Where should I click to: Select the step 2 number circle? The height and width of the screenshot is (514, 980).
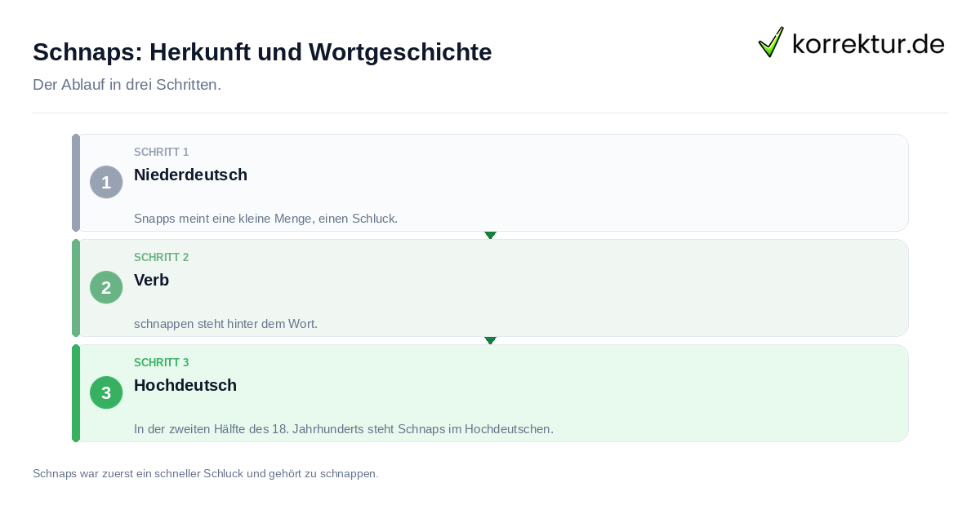click(x=106, y=287)
